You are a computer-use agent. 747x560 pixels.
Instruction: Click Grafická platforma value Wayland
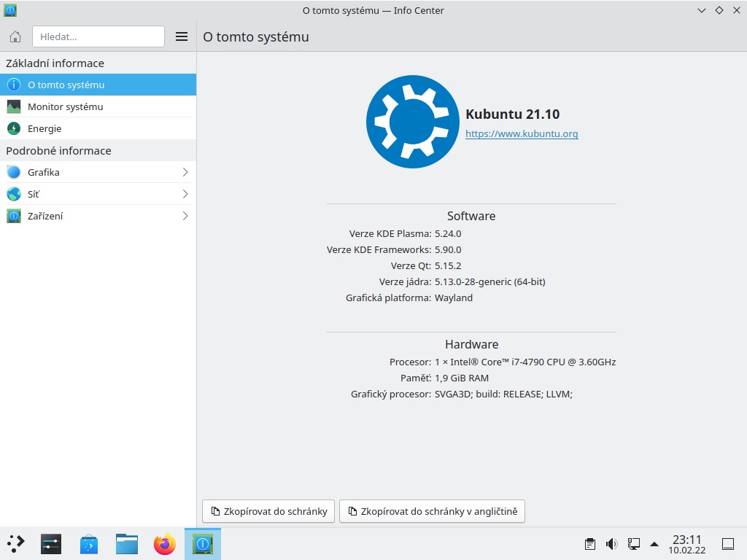[x=454, y=298]
